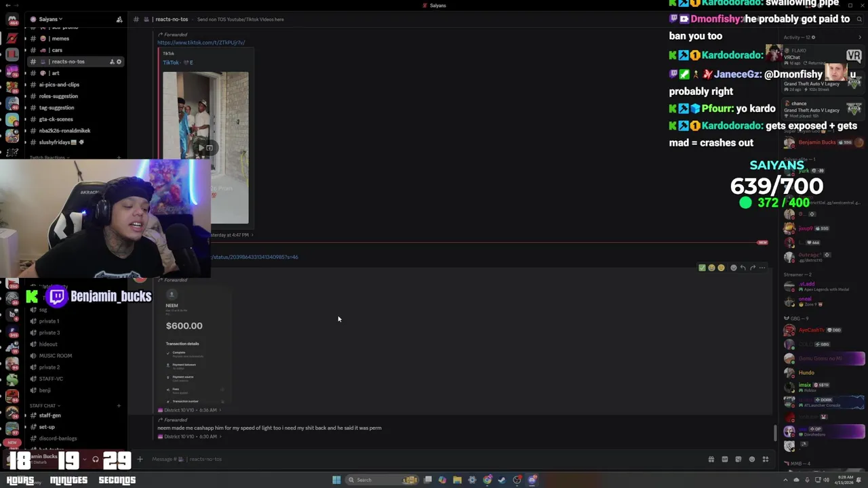
Task: Click plus attach button in message bar
Action: (140, 459)
